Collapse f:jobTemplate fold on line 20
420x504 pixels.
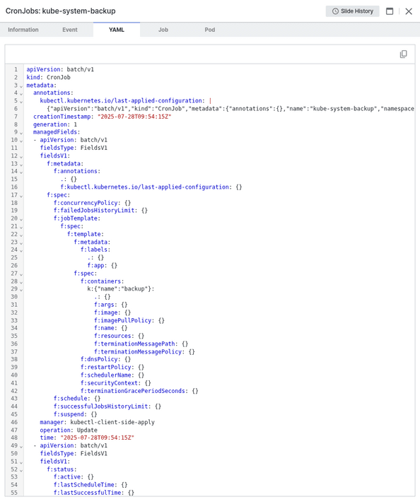tap(21, 219)
